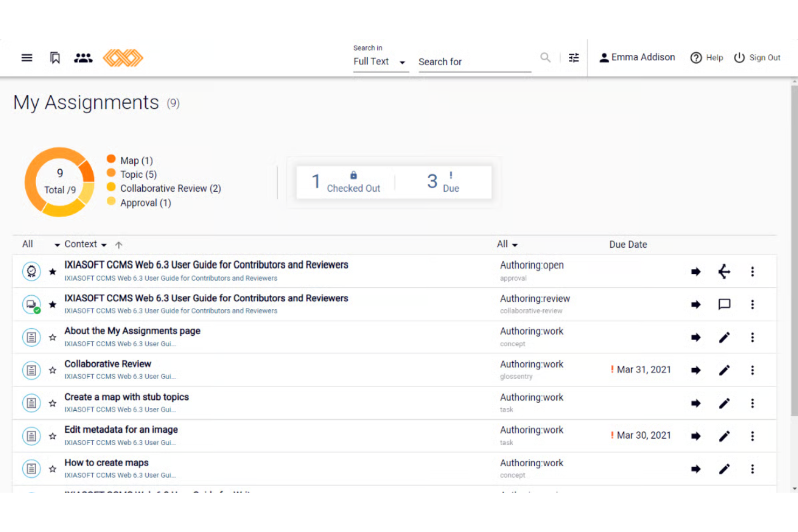Unstar the Authoring:open User Guide row
Viewport: 798px width, 532px height.
pos(52,272)
